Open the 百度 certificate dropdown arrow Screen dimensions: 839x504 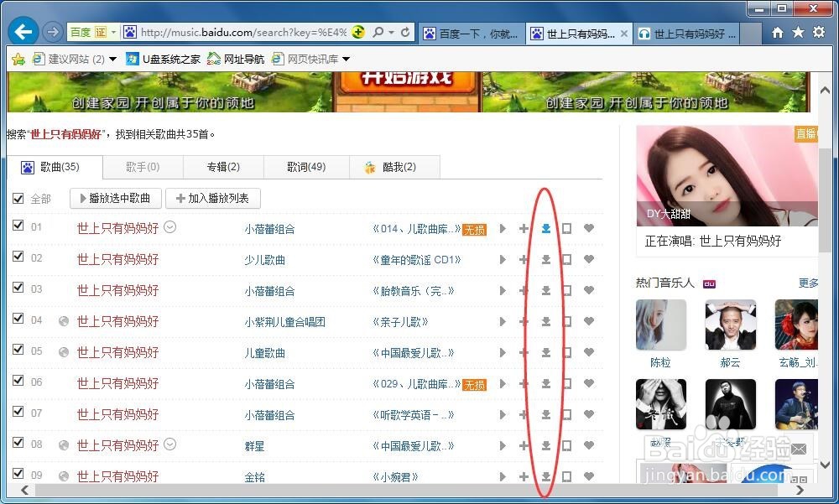(x=113, y=33)
